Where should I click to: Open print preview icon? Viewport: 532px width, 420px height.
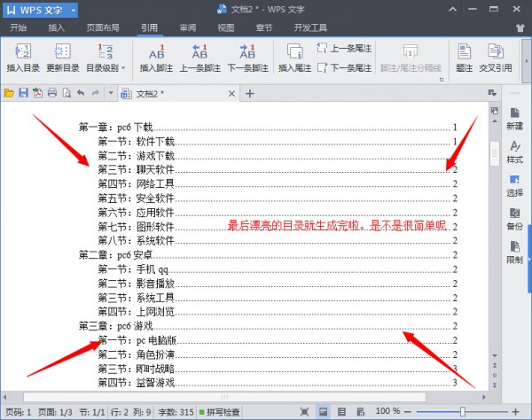tap(66, 93)
